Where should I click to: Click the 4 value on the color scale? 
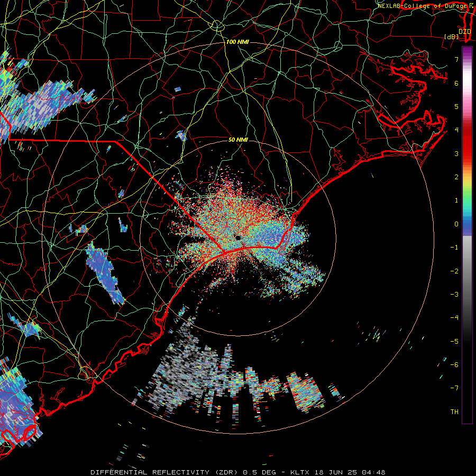(x=456, y=130)
